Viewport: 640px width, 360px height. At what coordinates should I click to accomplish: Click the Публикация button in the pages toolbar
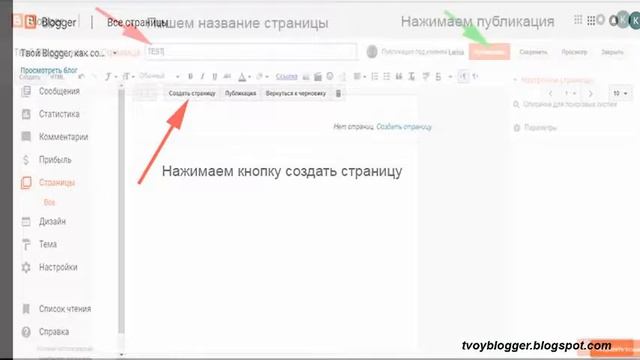point(240,93)
